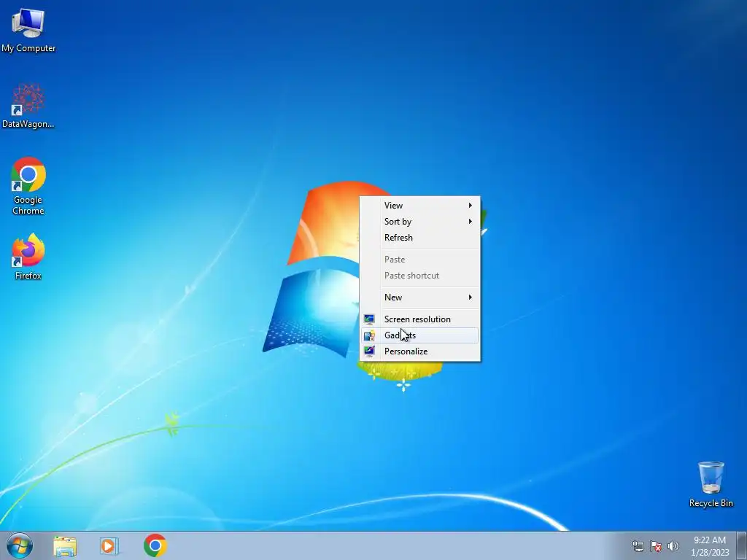Viewport: 747px width, 560px height.
Task: Click the greyed-out Paste entry
Action: coord(419,260)
